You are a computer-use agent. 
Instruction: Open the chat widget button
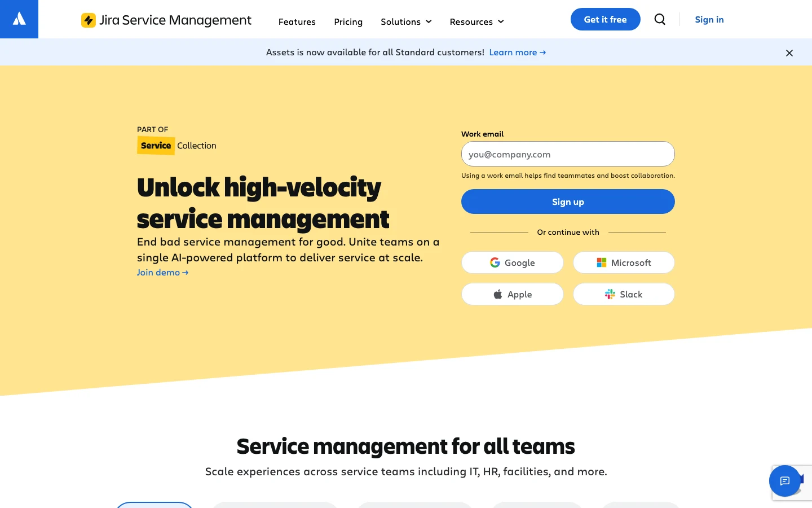[x=785, y=481]
